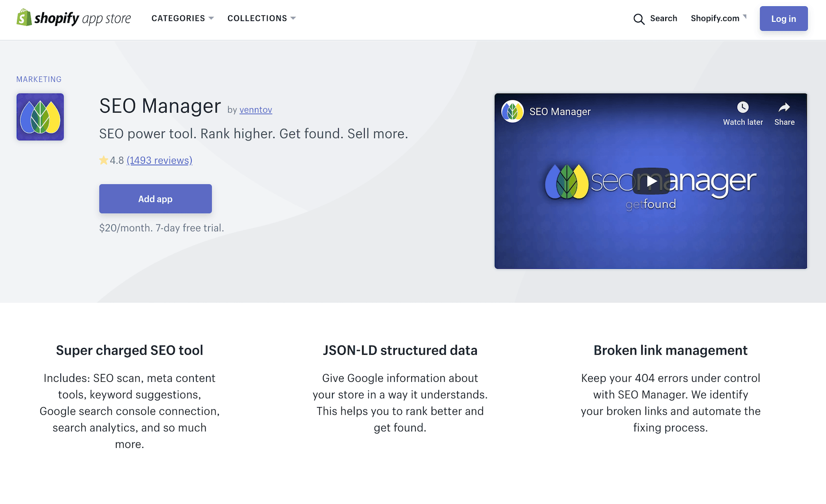Click the SEO Manager app icon
Viewport: 826px width, 504px height.
pyautogui.click(x=40, y=117)
